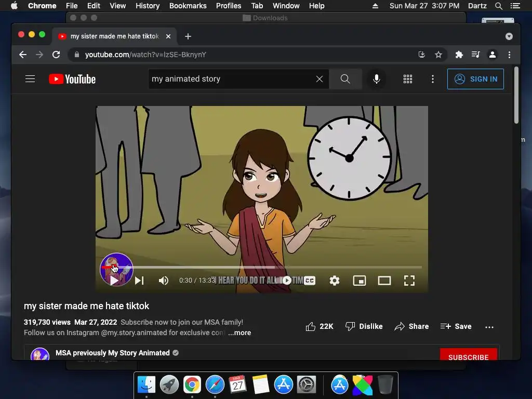Open Control Center list icon in menu bar

point(515,6)
